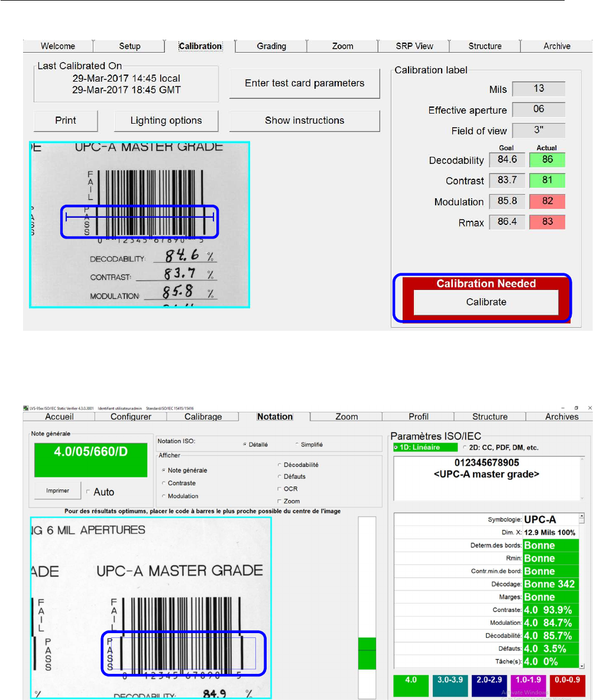593x700 pixels.
Task: Click the Field of view value field
Action: [x=539, y=130]
